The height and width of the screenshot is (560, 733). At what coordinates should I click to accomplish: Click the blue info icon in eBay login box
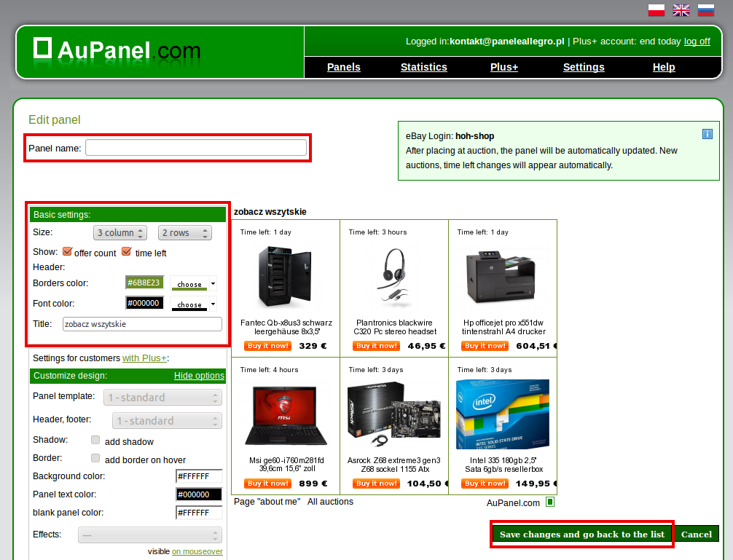[x=707, y=134]
